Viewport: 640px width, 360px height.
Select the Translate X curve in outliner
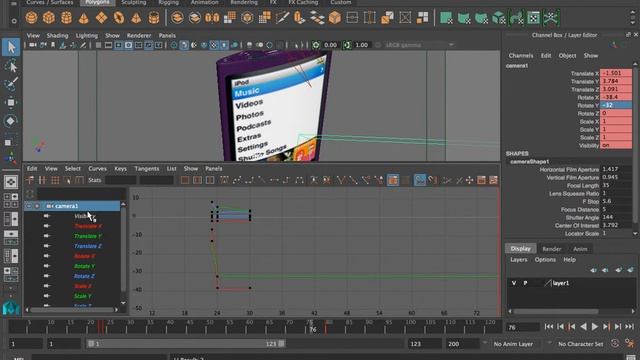tap(88, 226)
